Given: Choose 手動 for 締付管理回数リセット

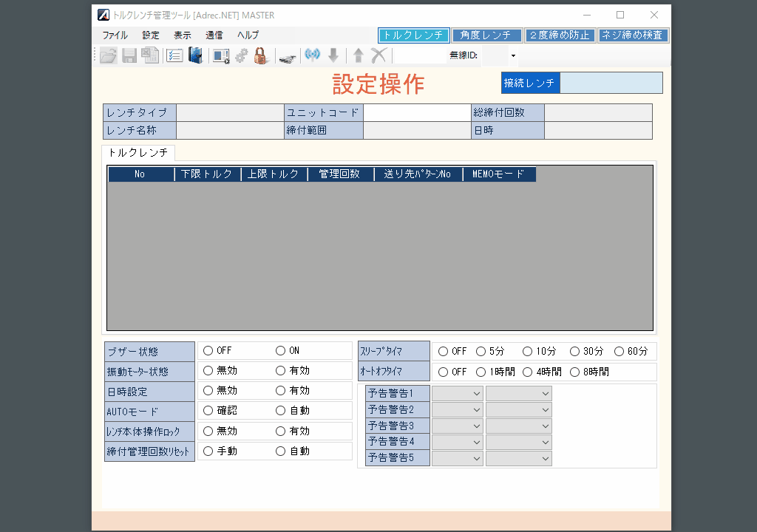Looking at the screenshot, I should 208,451.
